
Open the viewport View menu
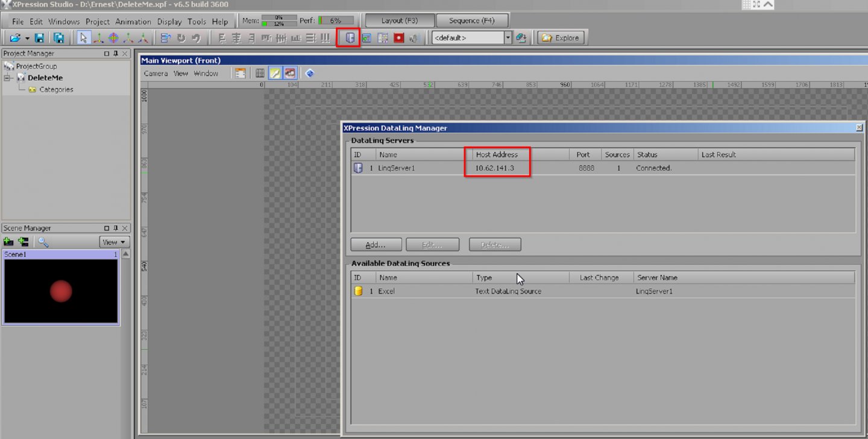[181, 74]
